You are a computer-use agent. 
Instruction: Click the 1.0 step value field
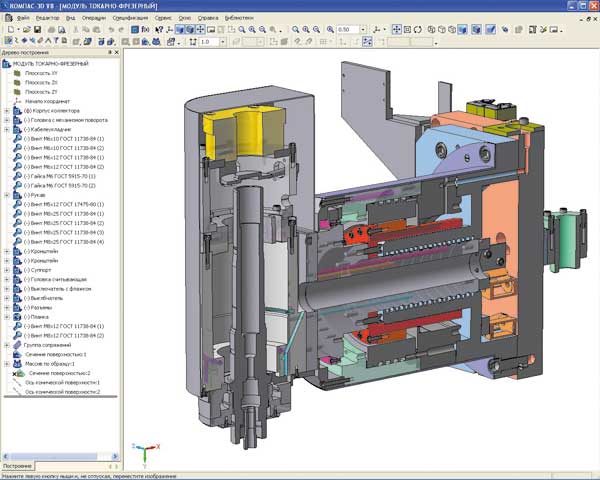(209, 42)
